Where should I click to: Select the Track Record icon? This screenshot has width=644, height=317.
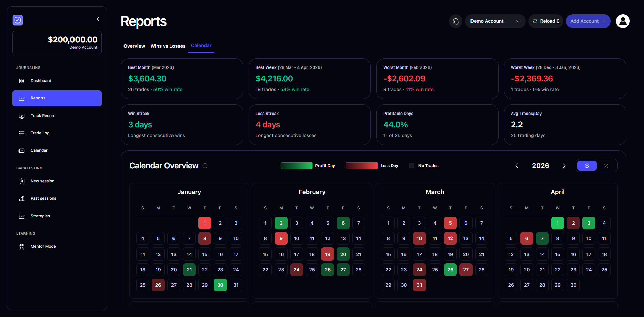click(21, 116)
